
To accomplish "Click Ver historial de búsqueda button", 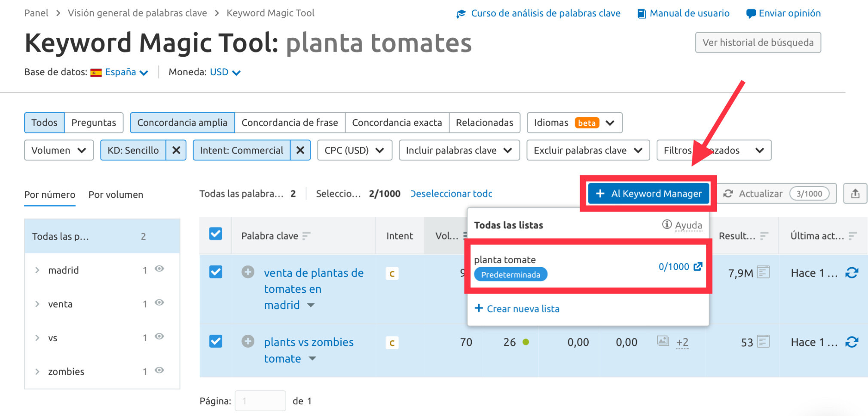I will pos(758,43).
